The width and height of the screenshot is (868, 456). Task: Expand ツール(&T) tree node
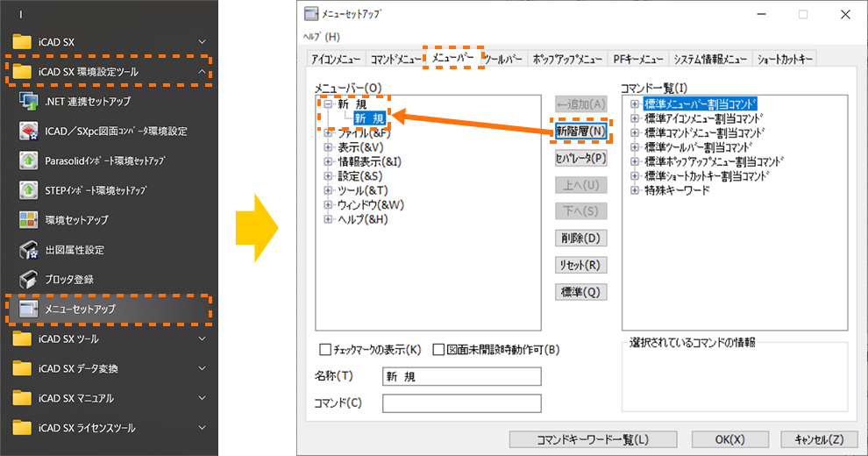(x=328, y=190)
